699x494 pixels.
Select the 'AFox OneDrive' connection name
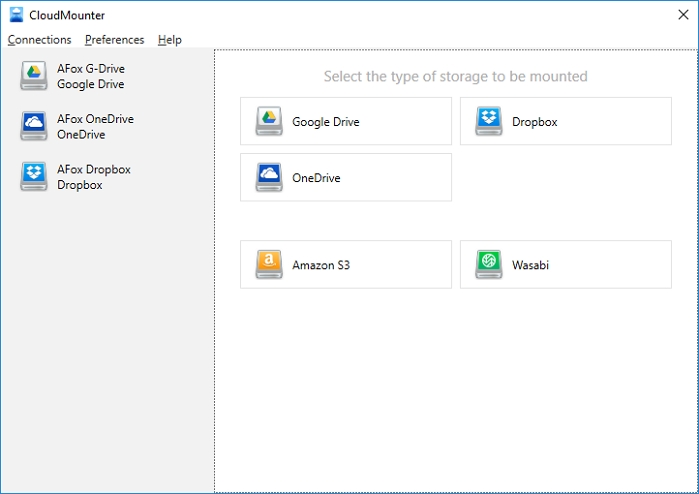tap(95, 119)
